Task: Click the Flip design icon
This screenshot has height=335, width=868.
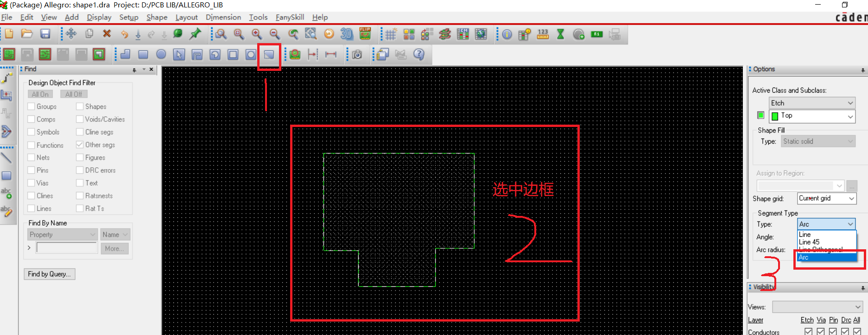Action: tap(365, 34)
